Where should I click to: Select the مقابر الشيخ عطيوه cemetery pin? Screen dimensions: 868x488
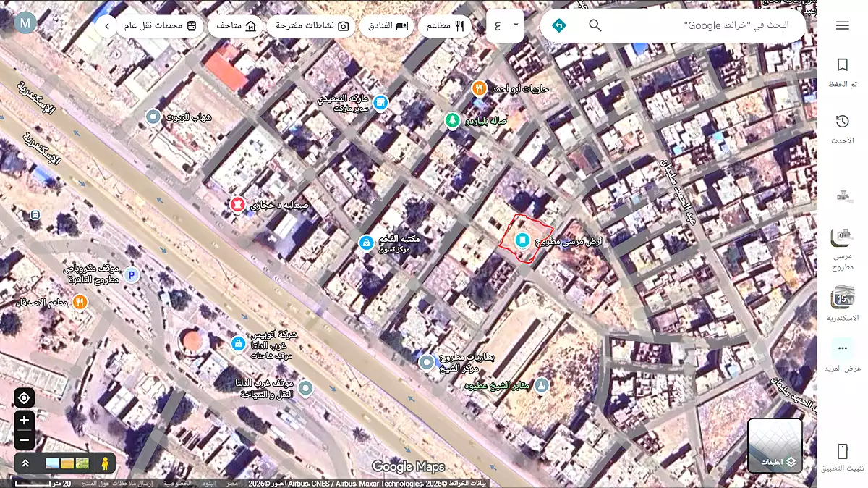click(x=540, y=384)
